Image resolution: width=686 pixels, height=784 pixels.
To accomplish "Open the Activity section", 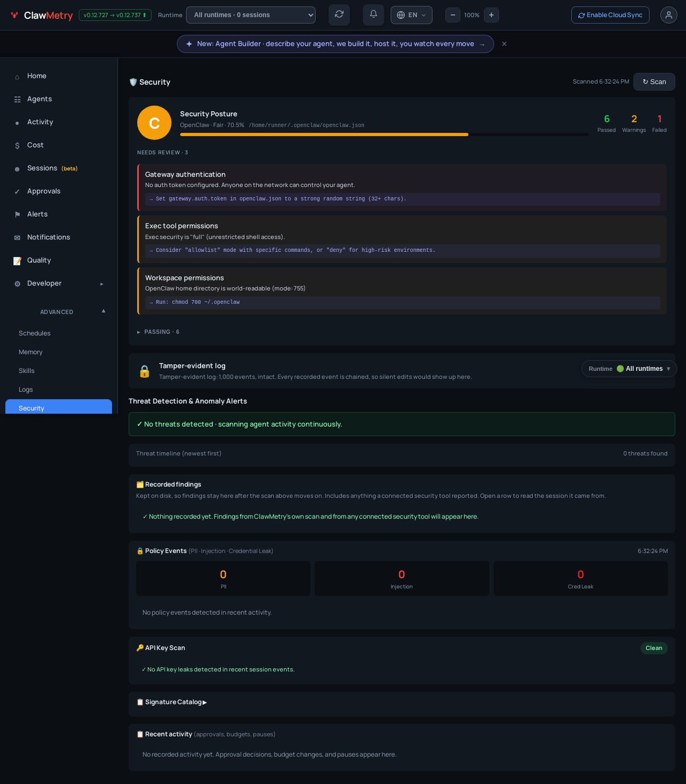I will (58, 122).
